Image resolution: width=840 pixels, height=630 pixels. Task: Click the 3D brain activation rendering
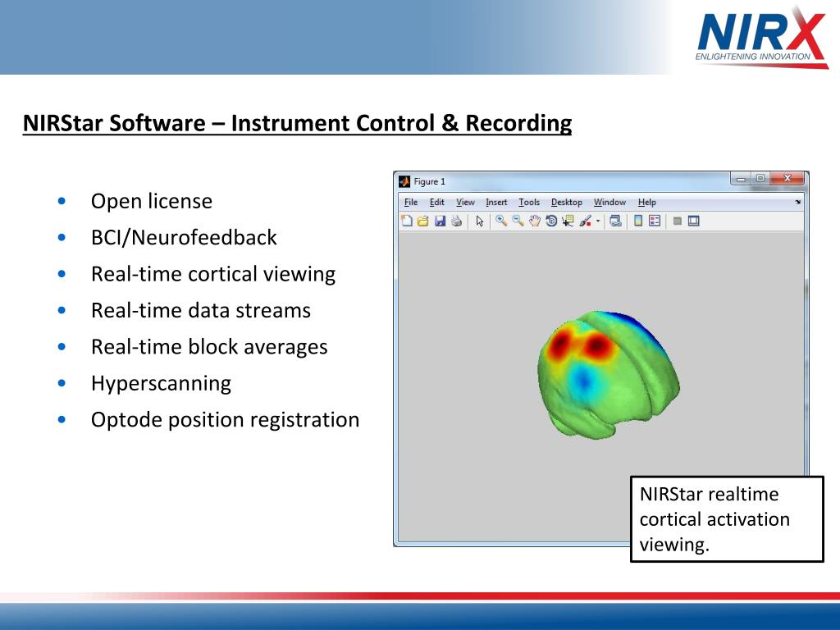[609, 374]
